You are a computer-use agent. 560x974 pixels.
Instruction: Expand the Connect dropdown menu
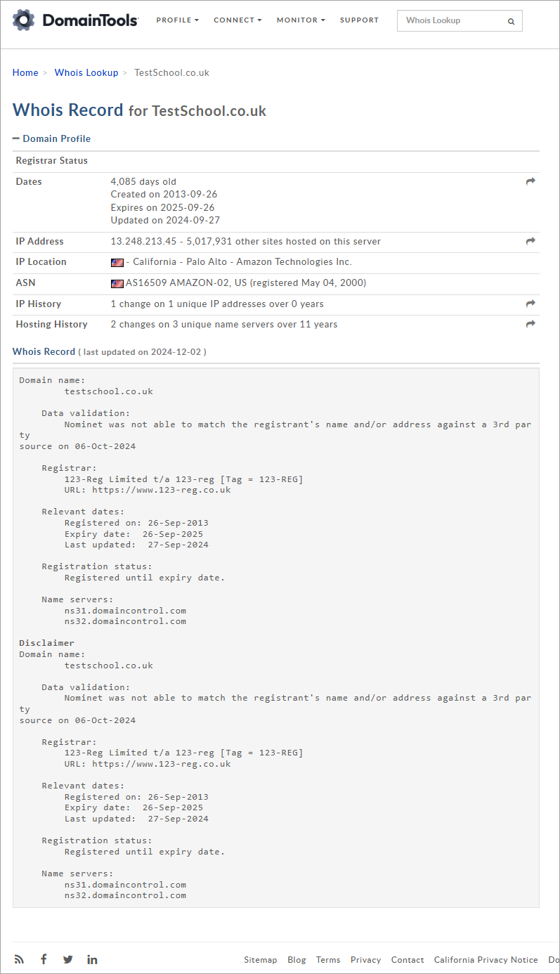(237, 20)
